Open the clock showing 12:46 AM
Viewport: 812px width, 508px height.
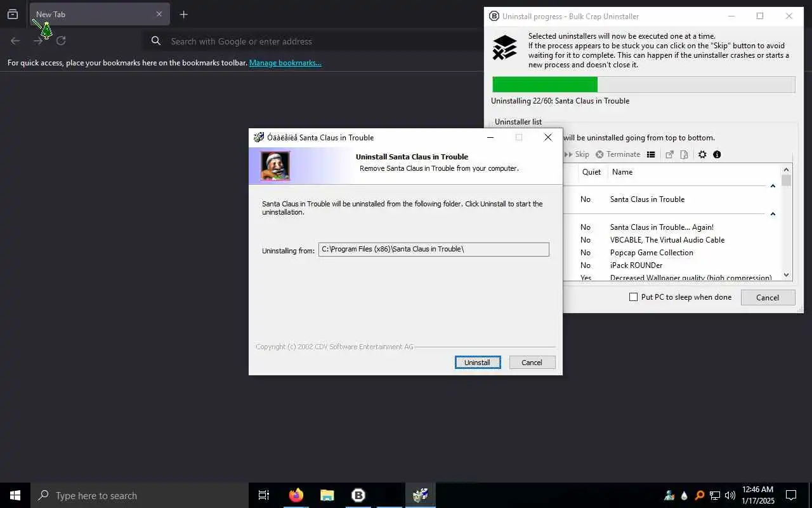757,495
